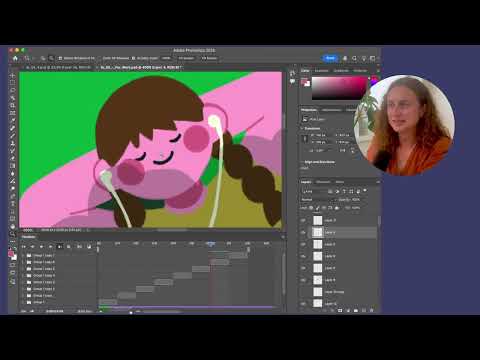Step to next frame in Timeline

tap(50, 247)
